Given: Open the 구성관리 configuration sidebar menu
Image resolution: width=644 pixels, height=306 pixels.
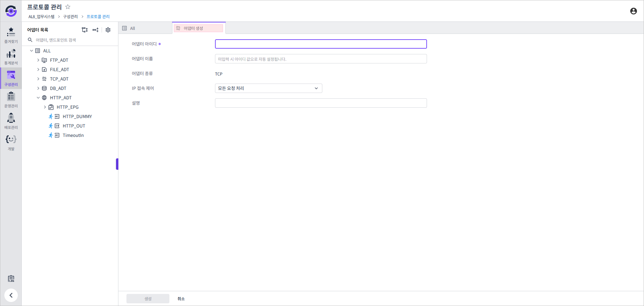Looking at the screenshot, I should click(x=11, y=78).
